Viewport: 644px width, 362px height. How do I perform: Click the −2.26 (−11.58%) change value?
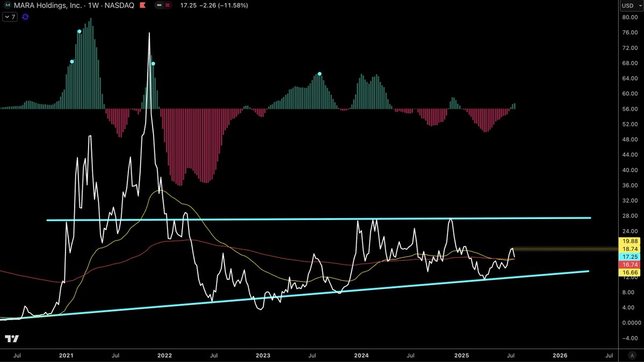pos(223,5)
